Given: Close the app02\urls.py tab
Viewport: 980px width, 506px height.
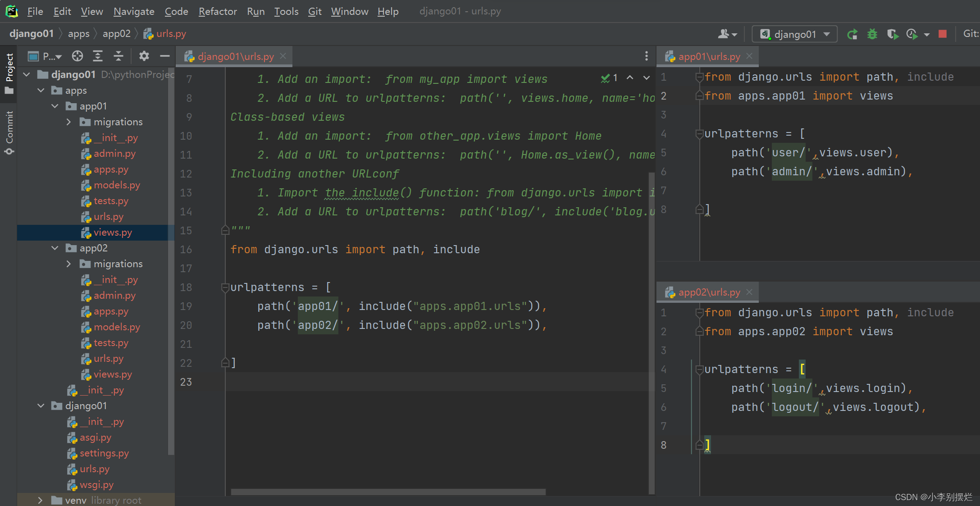Looking at the screenshot, I should point(749,292).
